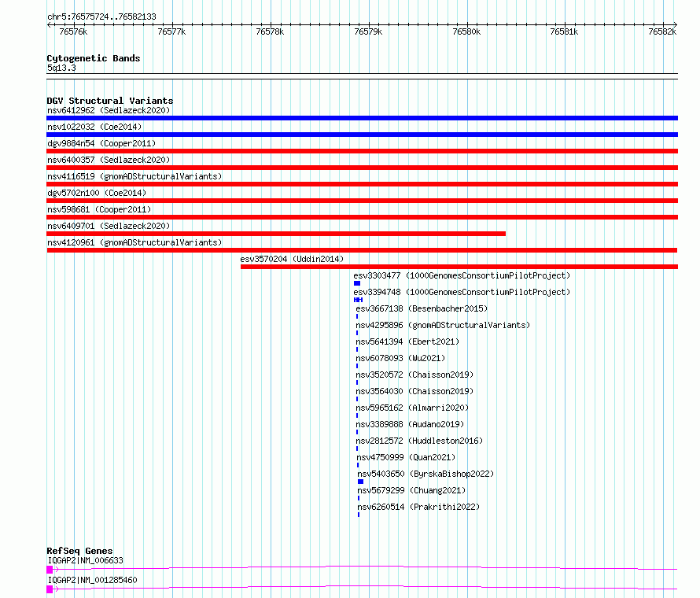Viewport: 700px width, 598px height.
Task: Click nsv5403650 (ByrskaBishop2022) label
Action: point(426,474)
